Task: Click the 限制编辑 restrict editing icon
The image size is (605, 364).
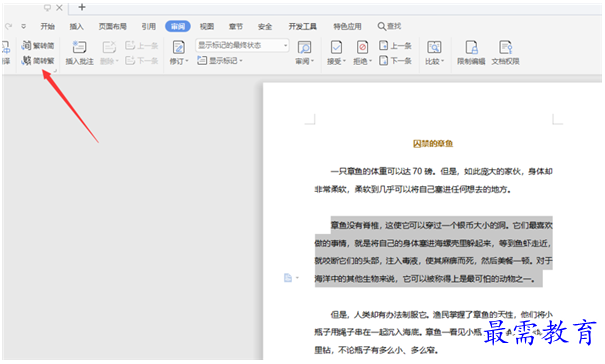Action: click(471, 47)
